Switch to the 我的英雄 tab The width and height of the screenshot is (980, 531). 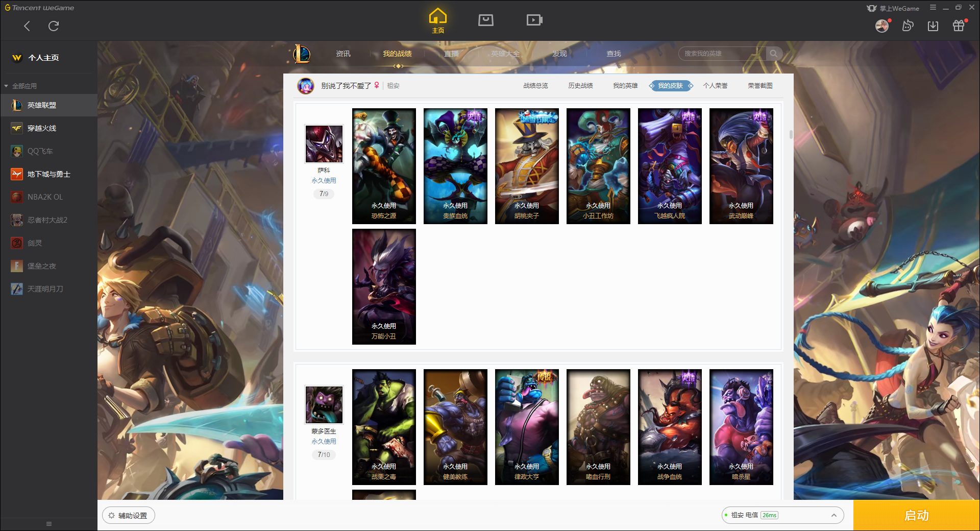click(x=625, y=86)
